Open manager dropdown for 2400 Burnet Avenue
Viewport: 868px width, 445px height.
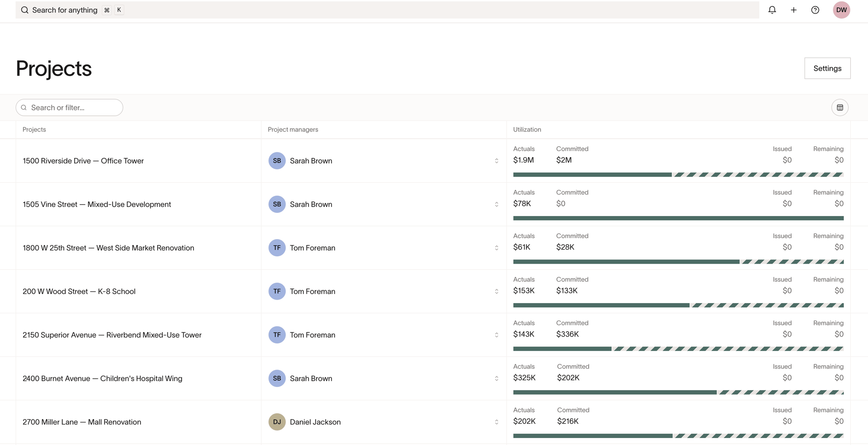tap(496, 379)
